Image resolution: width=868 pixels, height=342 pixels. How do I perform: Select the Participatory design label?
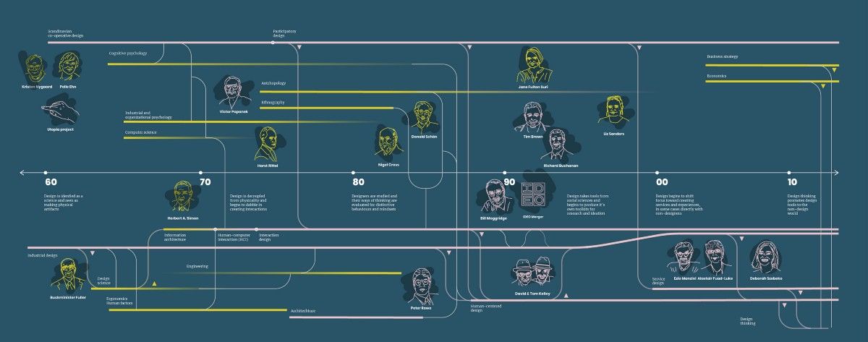[x=284, y=33]
